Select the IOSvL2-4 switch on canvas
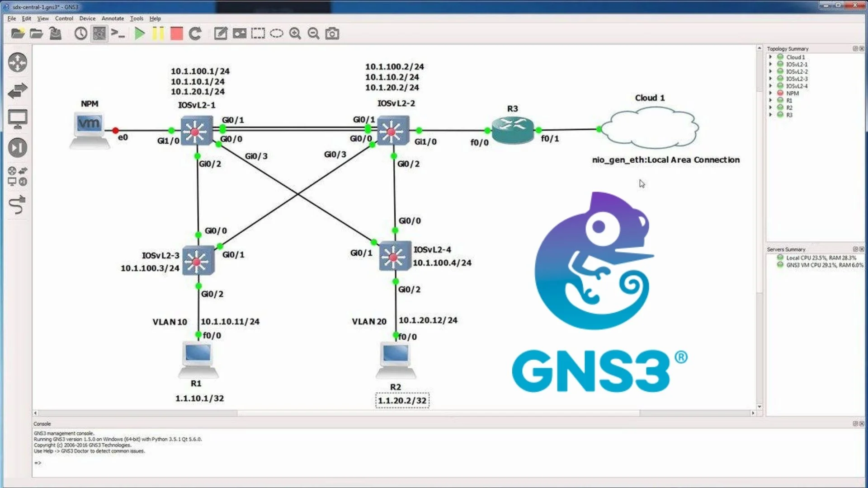868x488 pixels. [x=395, y=256]
